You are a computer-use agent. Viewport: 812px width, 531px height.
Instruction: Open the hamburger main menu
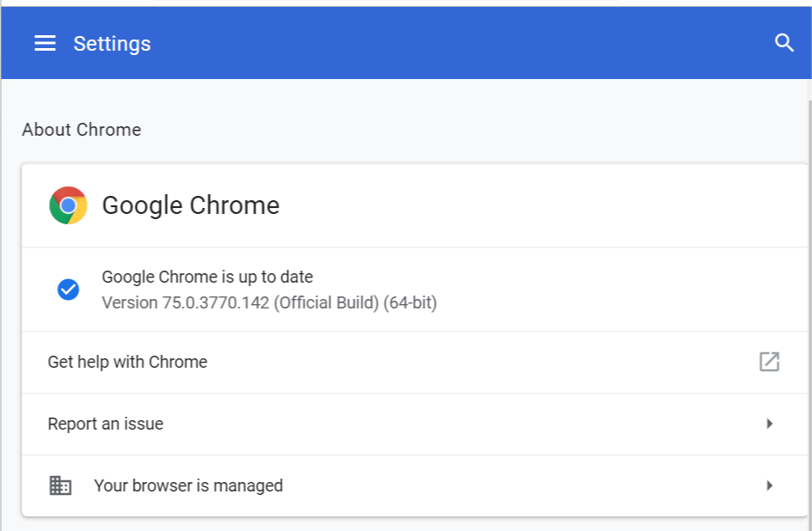[45, 43]
